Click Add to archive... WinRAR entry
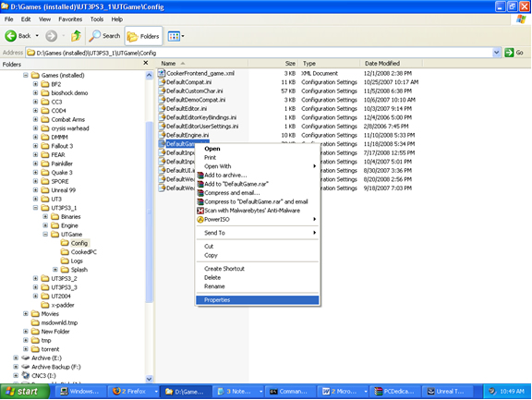This screenshot has width=532, height=400. (x=258, y=176)
